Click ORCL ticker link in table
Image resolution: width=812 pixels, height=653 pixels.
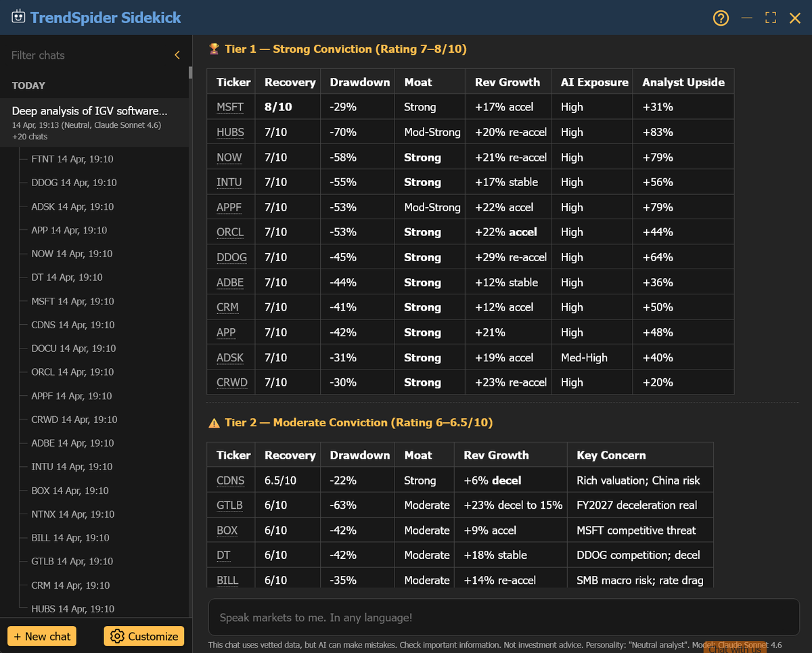point(230,232)
